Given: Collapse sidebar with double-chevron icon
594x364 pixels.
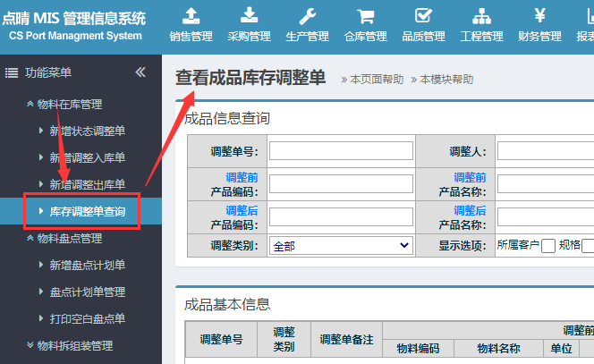Looking at the screenshot, I should pos(140,72).
